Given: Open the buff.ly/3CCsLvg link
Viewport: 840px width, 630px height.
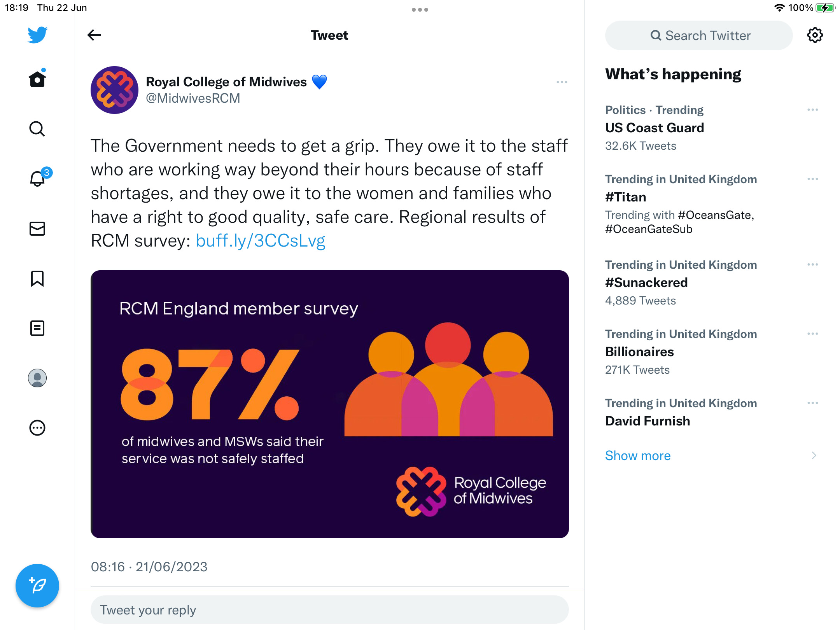Looking at the screenshot, I should [x=260, y=240].
